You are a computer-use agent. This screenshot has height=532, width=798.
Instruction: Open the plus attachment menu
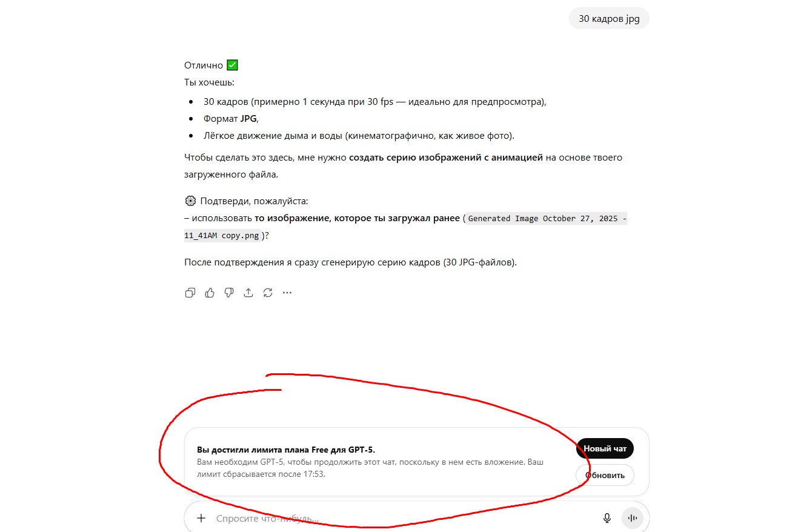201,518
